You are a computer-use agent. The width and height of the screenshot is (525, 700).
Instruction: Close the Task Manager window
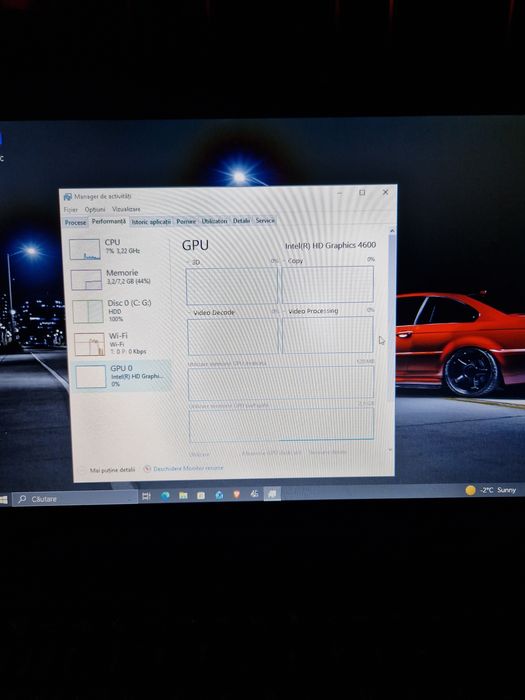pos(385,192)
